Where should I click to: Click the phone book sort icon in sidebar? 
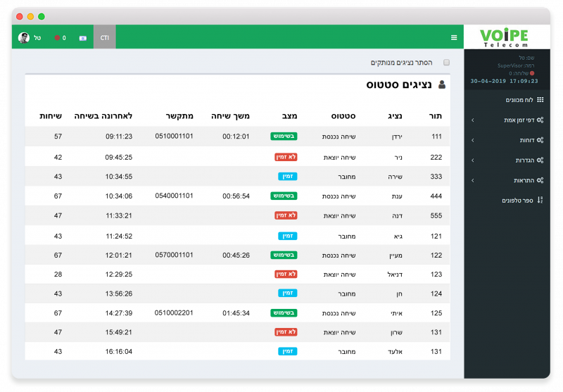click(540, 201)
